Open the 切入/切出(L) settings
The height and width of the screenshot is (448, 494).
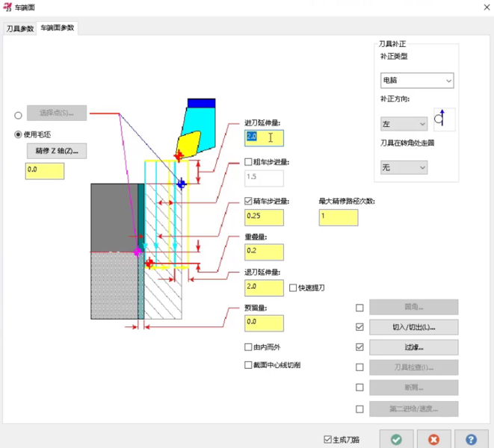(x=413, y=328)
